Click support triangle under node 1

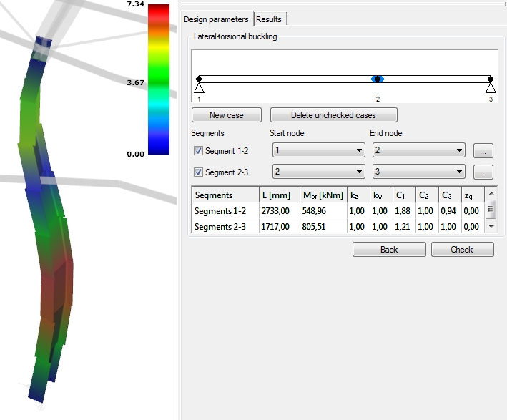(199, 88)
